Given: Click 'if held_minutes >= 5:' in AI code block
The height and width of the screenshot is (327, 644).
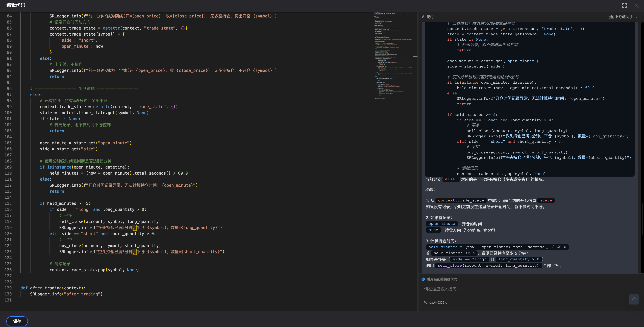Looking at the screenshot, I should (472, 115).
